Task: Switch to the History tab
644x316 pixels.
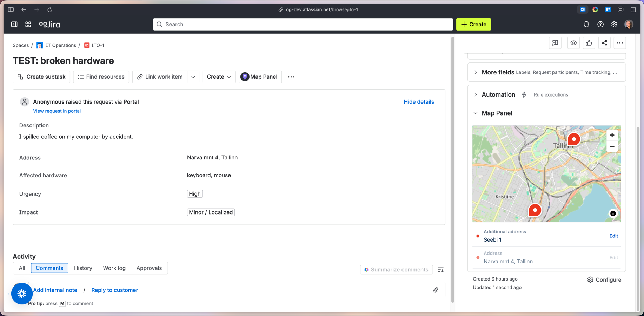Action: [x=83, y=268]
